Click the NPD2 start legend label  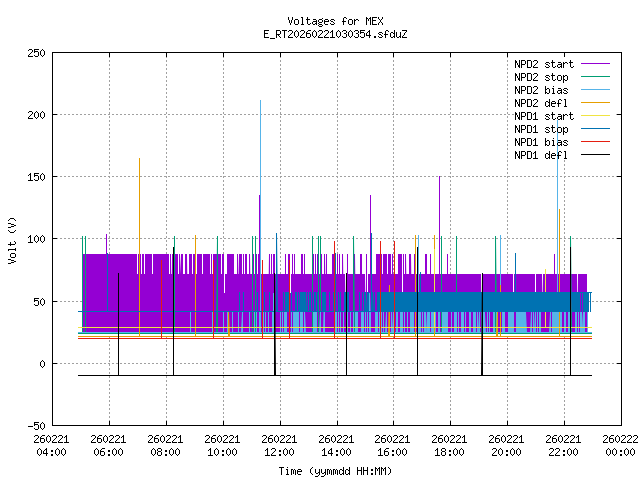coord(541,64)
